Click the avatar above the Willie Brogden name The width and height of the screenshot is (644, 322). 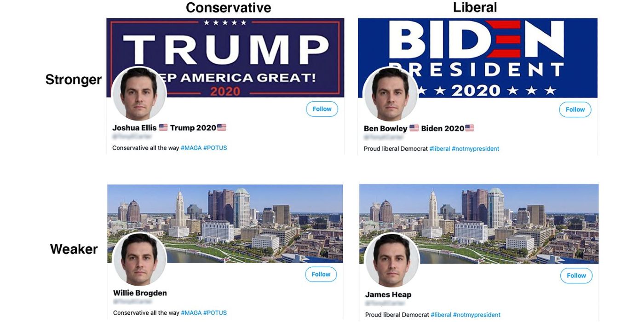[139, 259]
